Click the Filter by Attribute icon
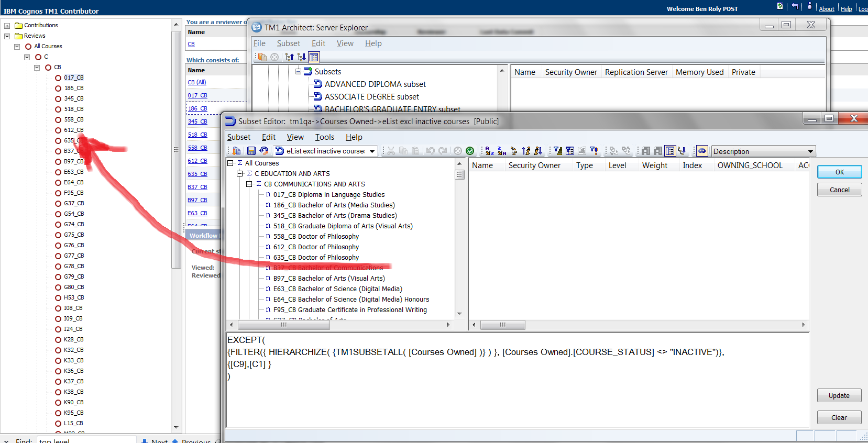This screenshot has height=443, width=868. click(570, 151)
